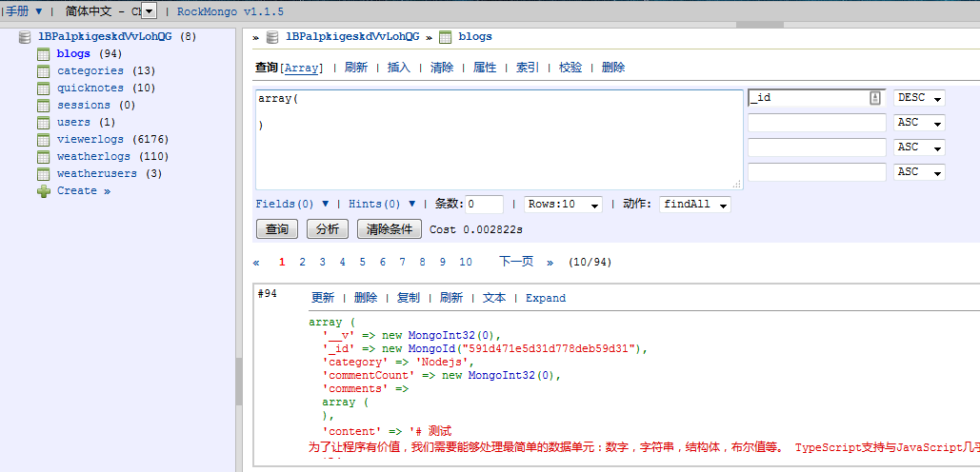Click the query array text area
The height and width of the screenshot is (472, 980).
(x=498, y=139)
